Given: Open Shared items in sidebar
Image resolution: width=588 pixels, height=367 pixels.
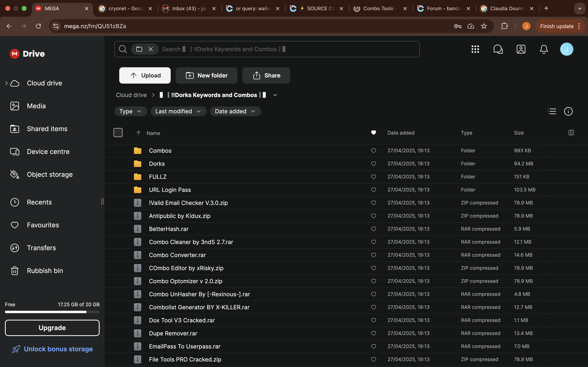Looking at the screenshot, I should point(47,129).
